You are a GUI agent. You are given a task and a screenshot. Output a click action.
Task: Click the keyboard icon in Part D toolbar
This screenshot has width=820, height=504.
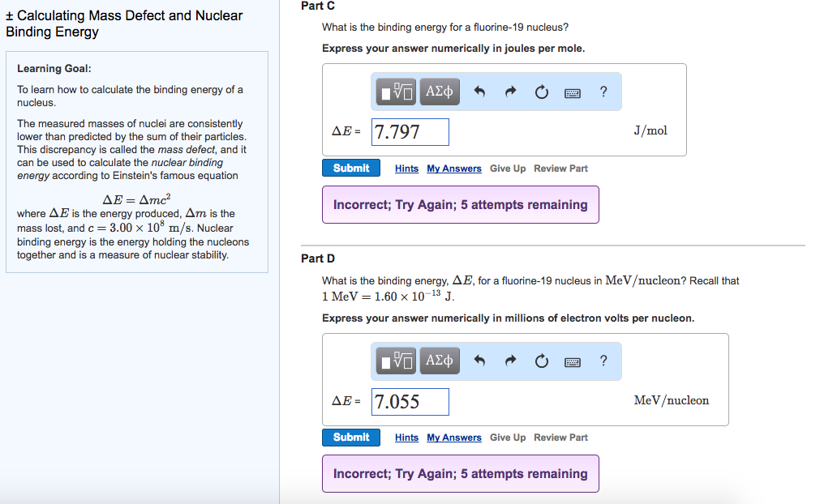(572, 362)
